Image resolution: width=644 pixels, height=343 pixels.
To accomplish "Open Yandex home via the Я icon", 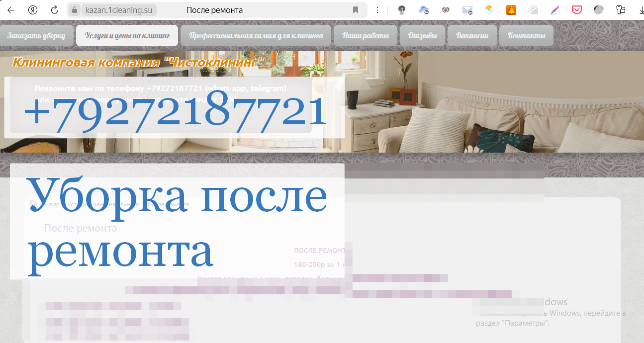I will (x=33, y=10).
